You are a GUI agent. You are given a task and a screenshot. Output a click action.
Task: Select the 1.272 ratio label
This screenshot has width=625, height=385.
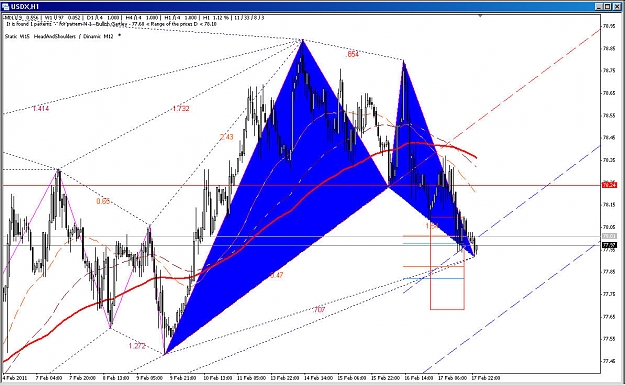[x=138, y=346]
